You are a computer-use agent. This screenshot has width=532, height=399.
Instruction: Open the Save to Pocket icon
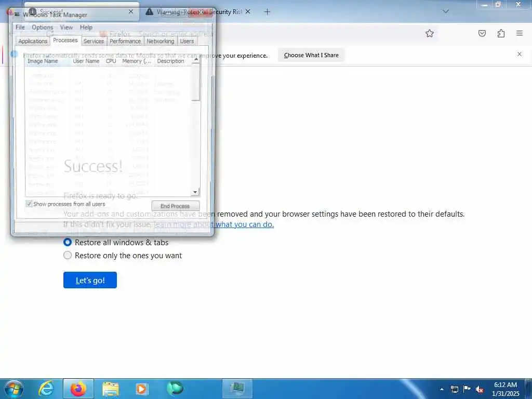[482, 33]
